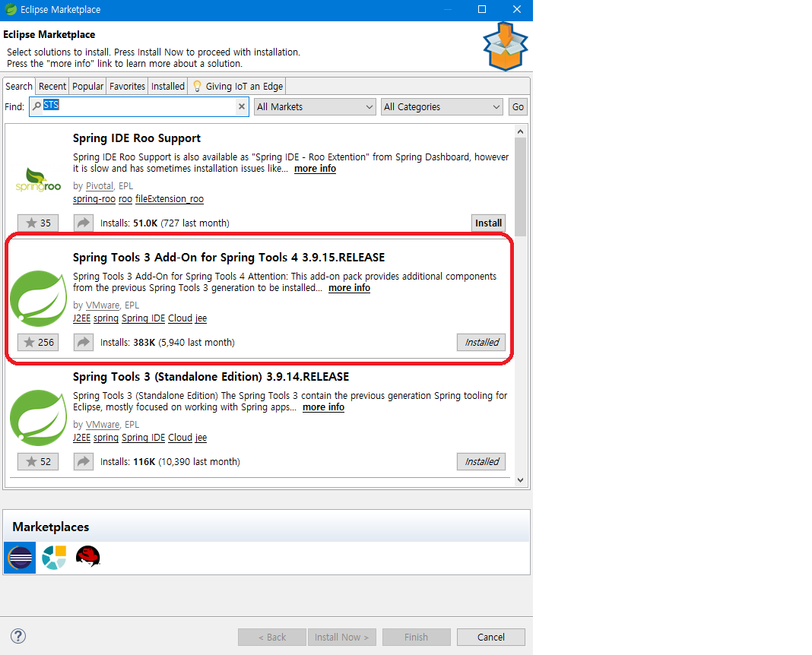The image size is (812, 655).
Task: Click the lightbulb icon on Giving IoT tab
Action: click(x=197, y=87)
